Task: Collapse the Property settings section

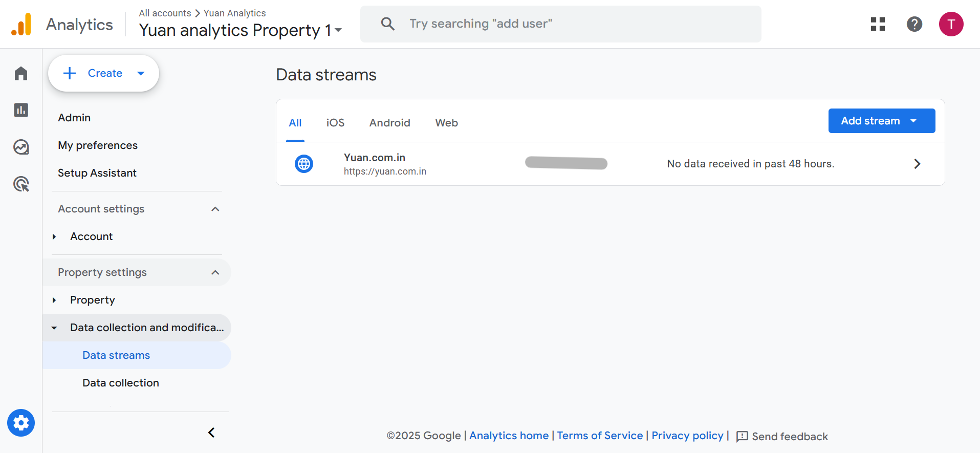Action: (215, 272)
